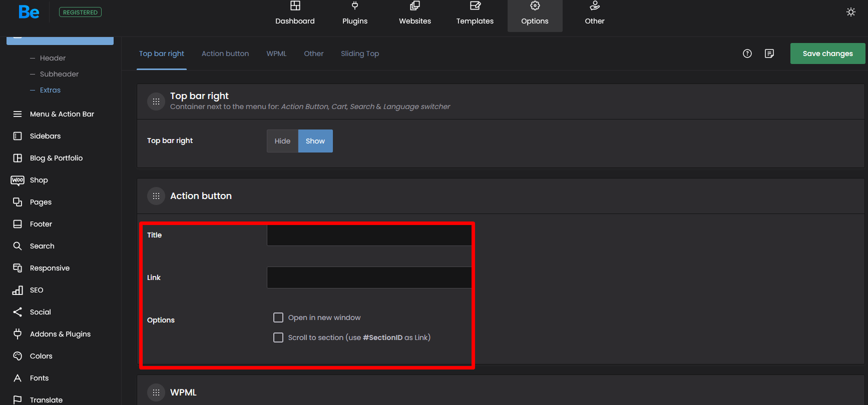Click the Title input field
The height and width of the screenshot is (405, 868).
[x=369, y=235]
